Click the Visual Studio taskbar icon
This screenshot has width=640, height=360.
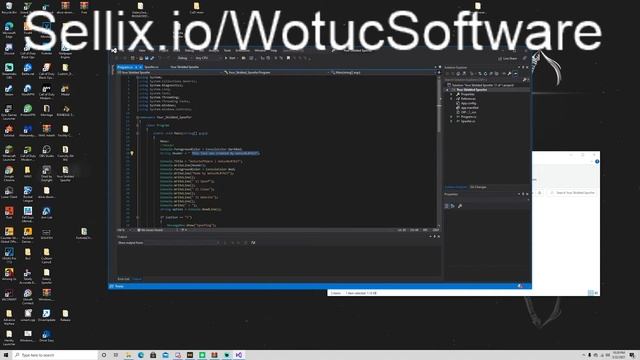pos(239,355)
